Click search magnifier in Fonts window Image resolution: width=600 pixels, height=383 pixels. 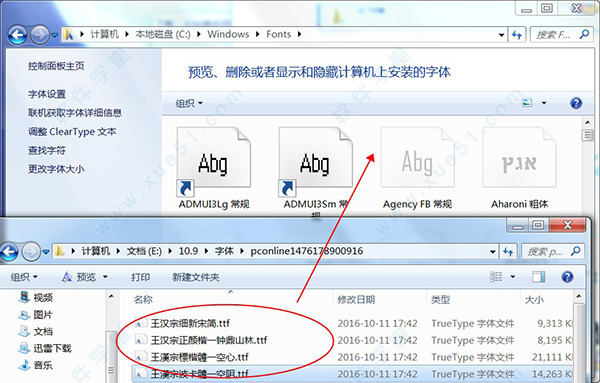tap(584, 34)
